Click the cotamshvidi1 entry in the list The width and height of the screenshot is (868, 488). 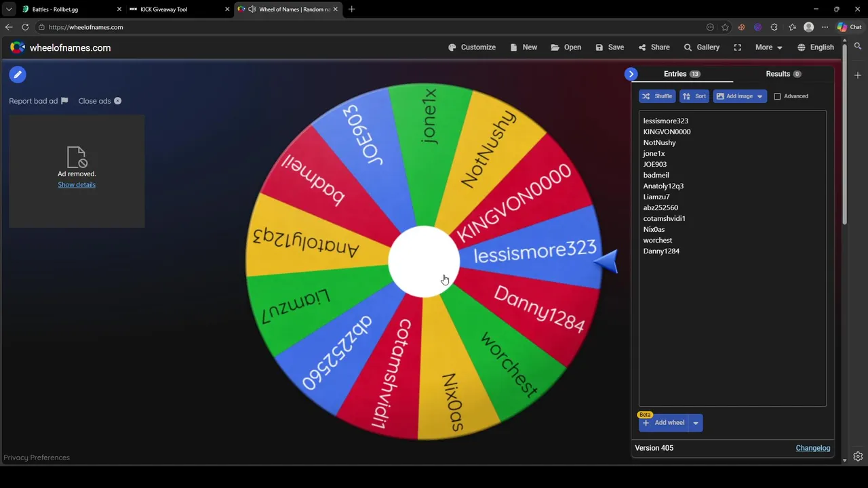[x=665, y=218]
